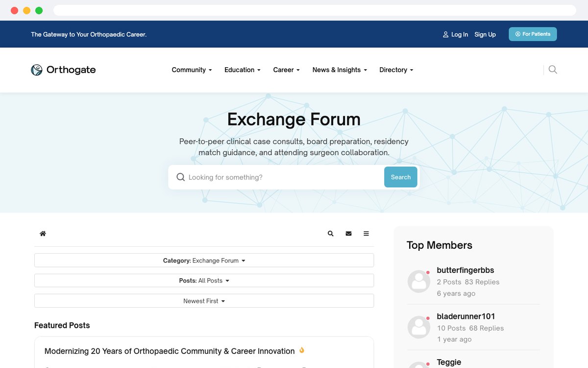Click butterfingerbbs avatar image

[x=419, y=282]
